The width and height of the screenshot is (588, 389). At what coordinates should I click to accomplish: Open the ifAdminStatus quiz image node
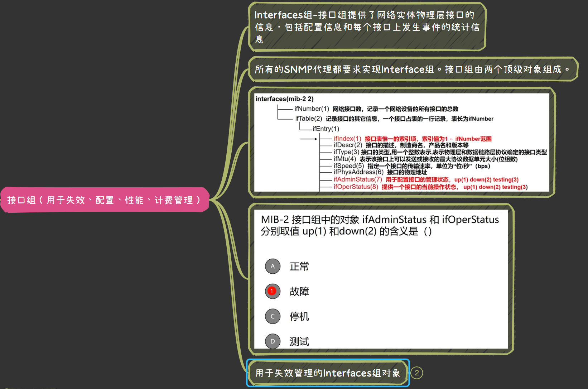click(x=381, y=279)
